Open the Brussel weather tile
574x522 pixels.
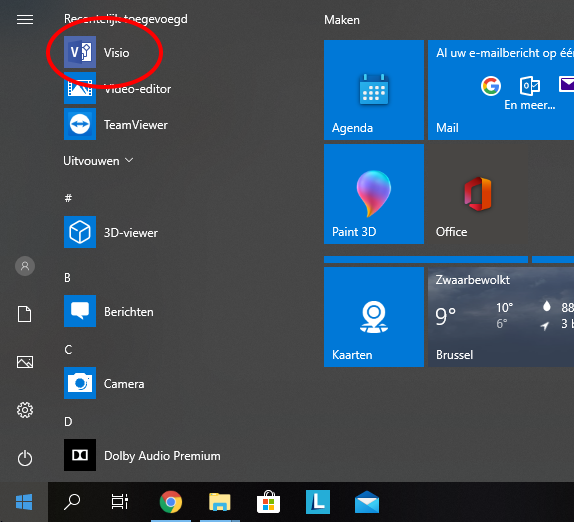(x=501, y=317)
